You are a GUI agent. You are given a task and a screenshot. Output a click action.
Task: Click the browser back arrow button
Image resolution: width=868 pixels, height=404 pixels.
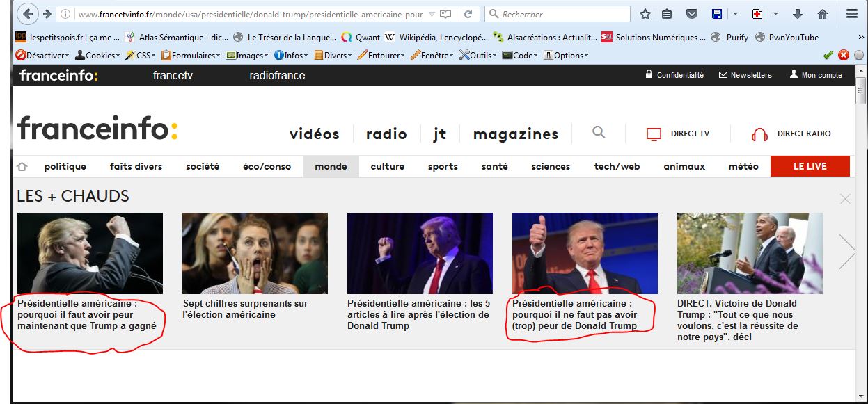coord(28,14)
